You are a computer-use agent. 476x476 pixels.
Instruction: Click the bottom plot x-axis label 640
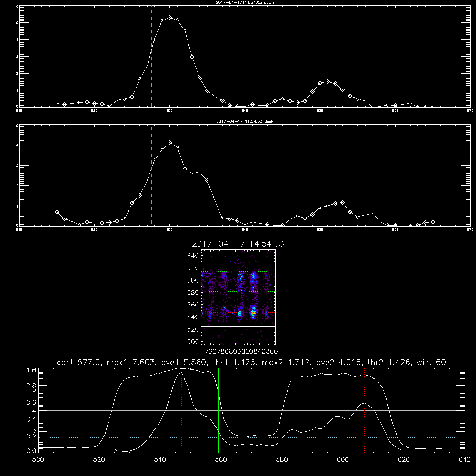pyautogui.click(x=465, y=460)
